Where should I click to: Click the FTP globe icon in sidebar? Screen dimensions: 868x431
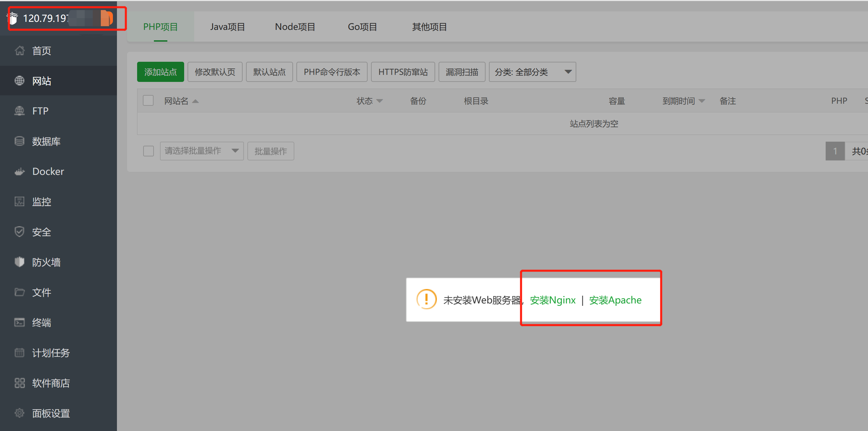click(19, 111)
